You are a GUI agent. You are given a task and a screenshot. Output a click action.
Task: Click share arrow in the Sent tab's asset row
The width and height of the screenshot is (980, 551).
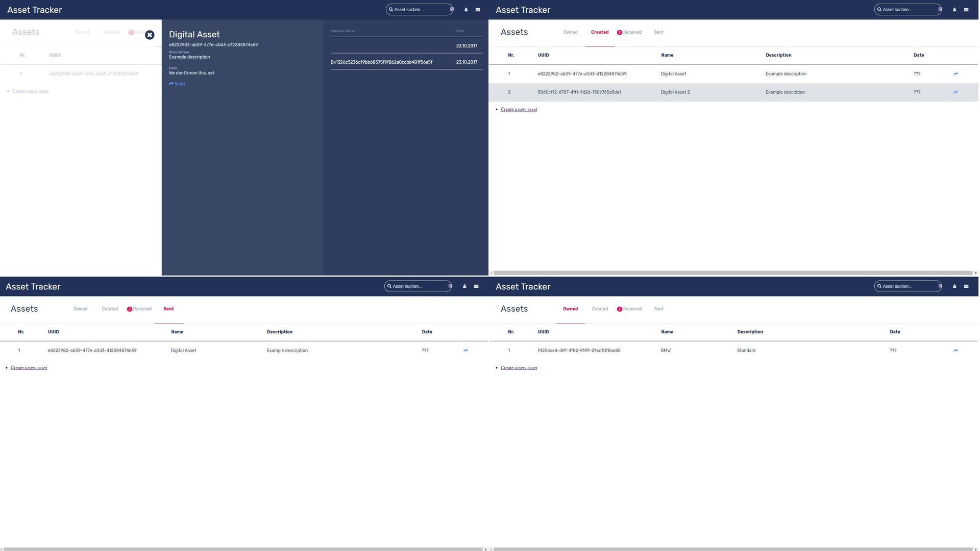(x=465, y=351)
